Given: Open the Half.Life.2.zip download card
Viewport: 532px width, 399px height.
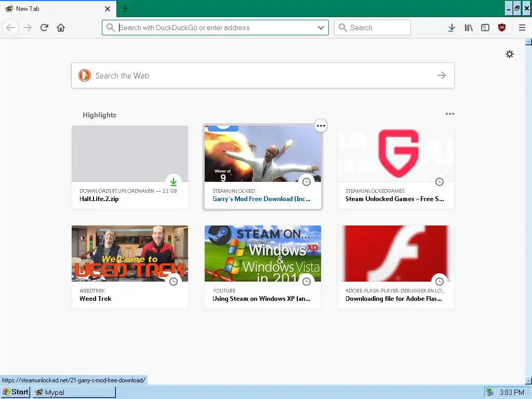Looking at the screenshot, I should (129, 167).
